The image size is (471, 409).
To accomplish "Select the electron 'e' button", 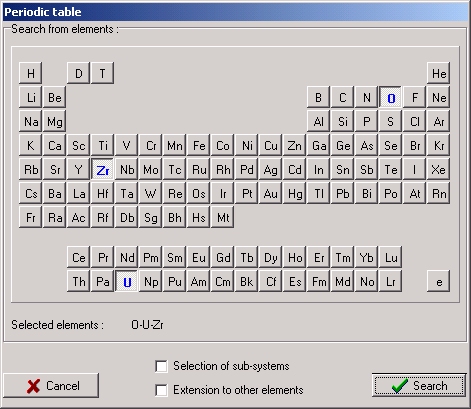I will (439, 282).
